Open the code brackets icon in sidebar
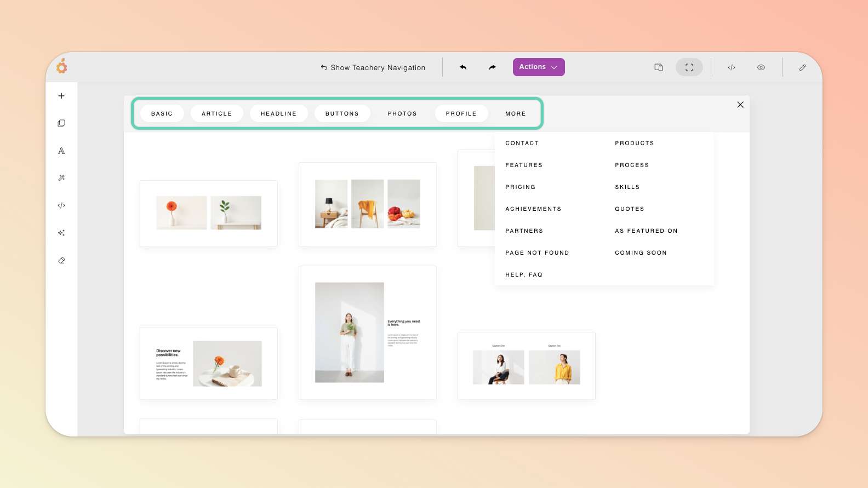Screen dimensions: 868x488 click(x=61, y=205)
